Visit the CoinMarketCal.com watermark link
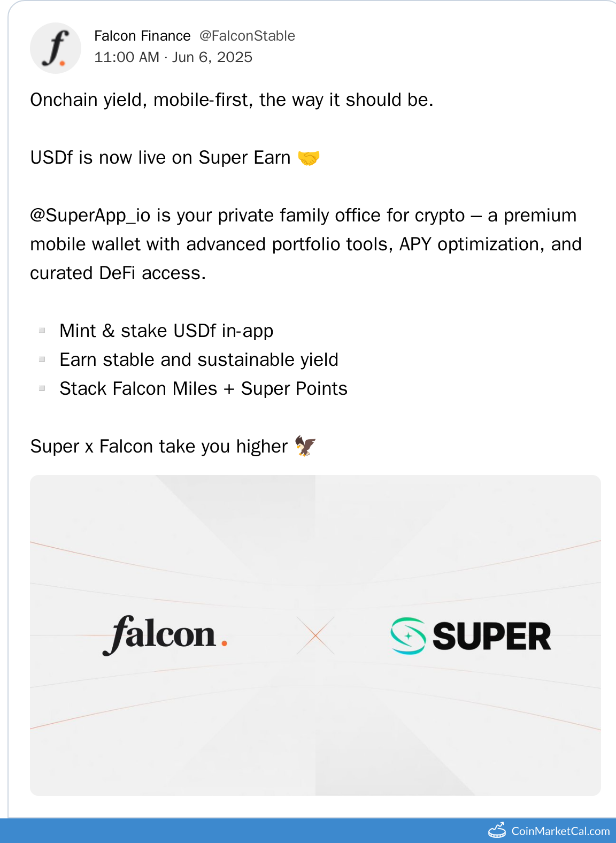This screenshot has width=616, height=843. (560, 831)
